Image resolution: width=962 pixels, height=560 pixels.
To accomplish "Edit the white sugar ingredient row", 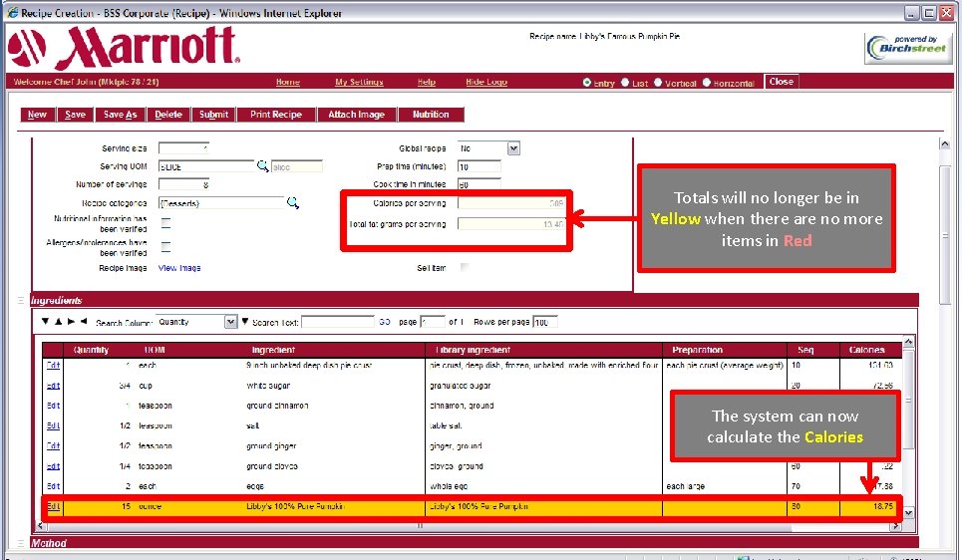I will pos(54,386).
